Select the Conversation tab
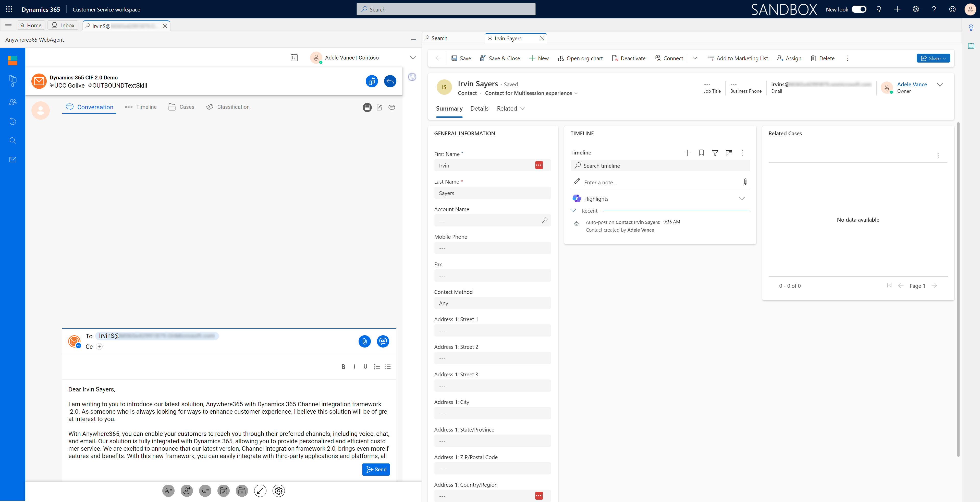Viewport: 980px width, 502px height. pos(89,107)
